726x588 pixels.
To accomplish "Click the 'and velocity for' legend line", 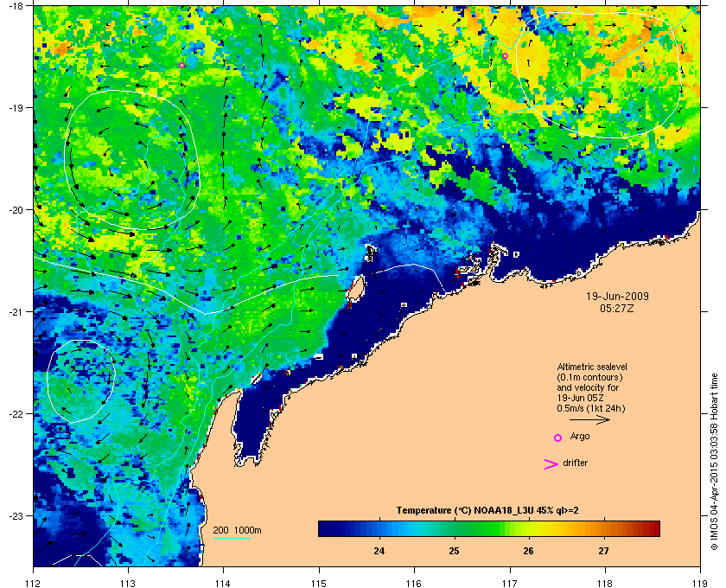I will (x=588, y=387).
